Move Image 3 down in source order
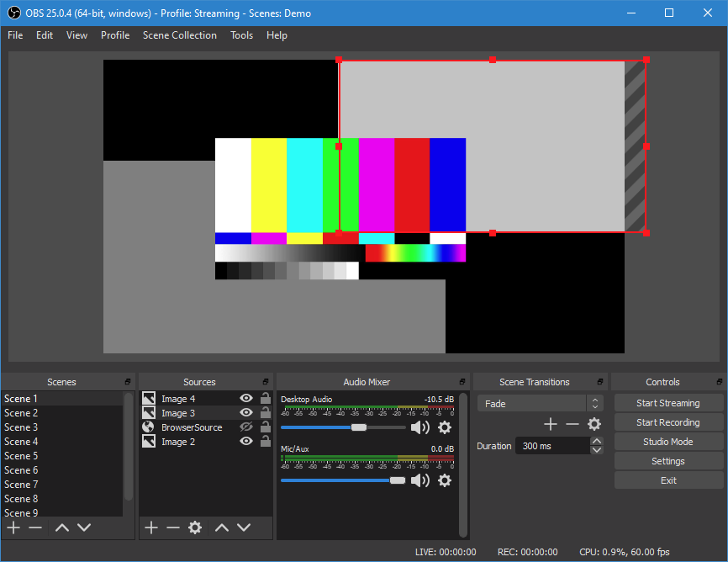 pos(244,528)
